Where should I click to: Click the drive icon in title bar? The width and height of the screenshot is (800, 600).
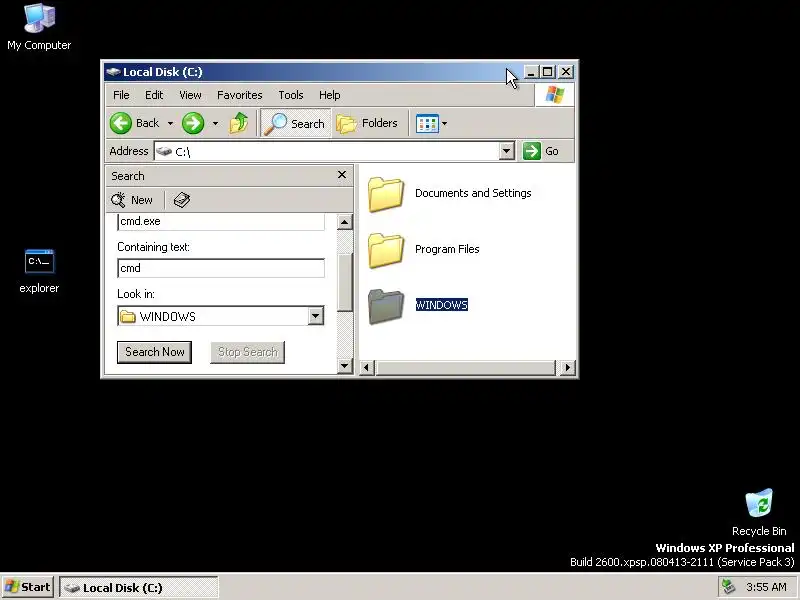coord(113,72)
